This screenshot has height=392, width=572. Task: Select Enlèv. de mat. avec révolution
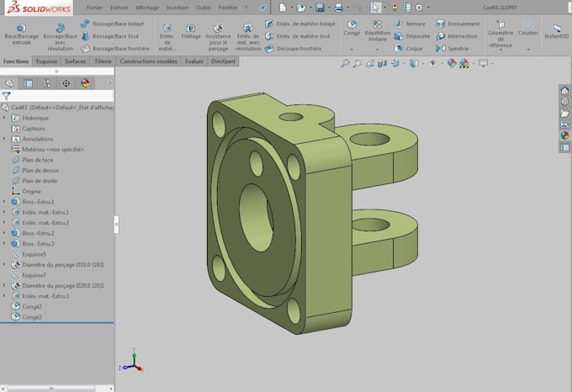248,37
